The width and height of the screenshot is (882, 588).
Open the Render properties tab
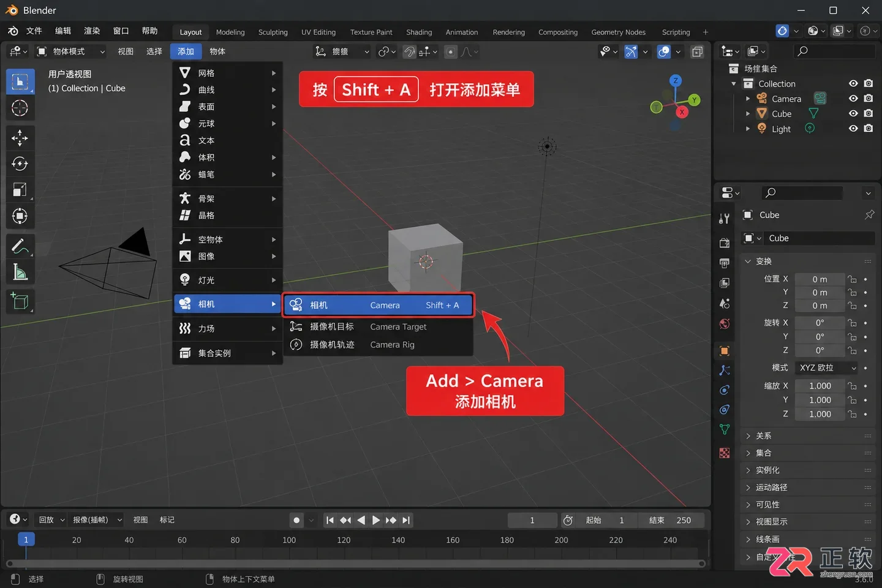coord(725,243)
